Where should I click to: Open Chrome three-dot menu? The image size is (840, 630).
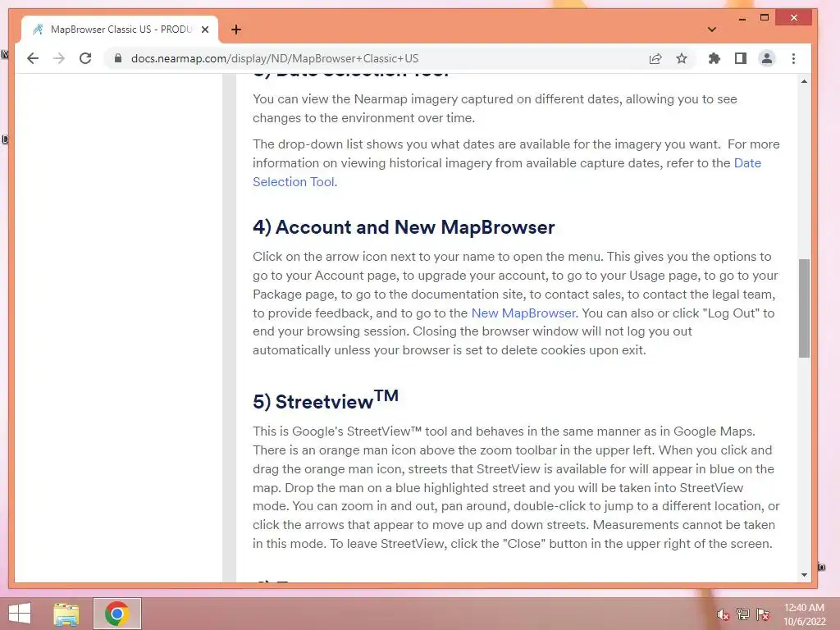(793, 58)
